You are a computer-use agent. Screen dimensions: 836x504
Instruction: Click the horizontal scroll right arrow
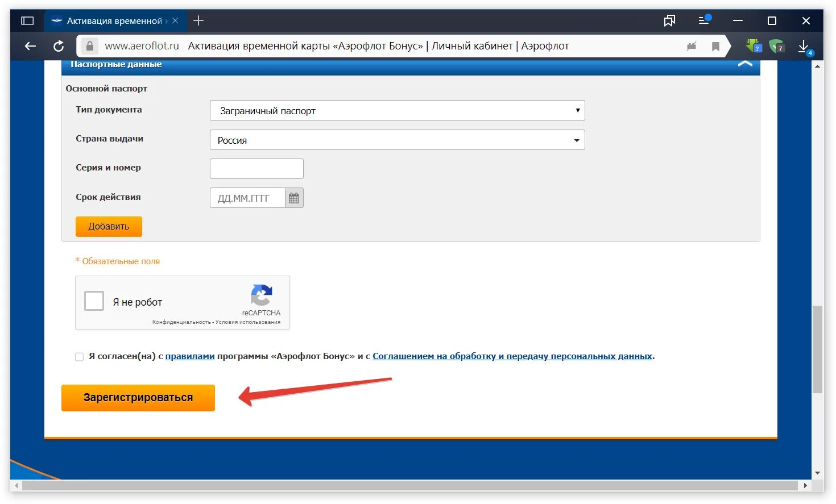pyautogui.click(x=805, y=486)
